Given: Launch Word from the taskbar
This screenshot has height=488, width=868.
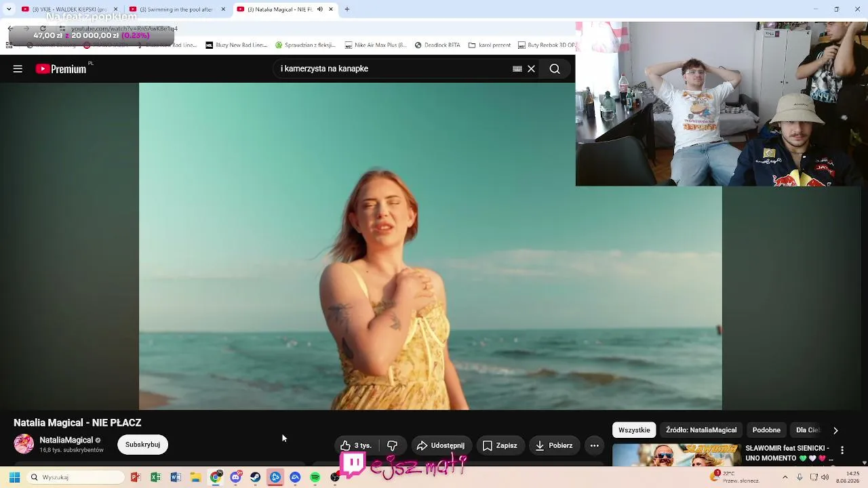Looking at the screenshot, I should point(176,477).
